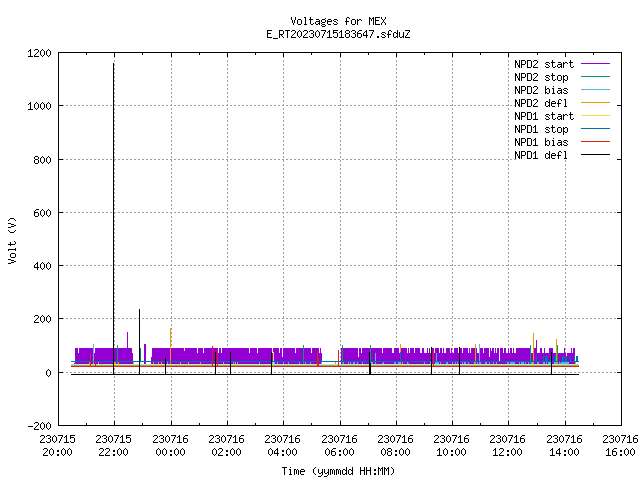Click the orange NPD2 defl legend line
Screen dimensions: 640x480
[595, 102]
